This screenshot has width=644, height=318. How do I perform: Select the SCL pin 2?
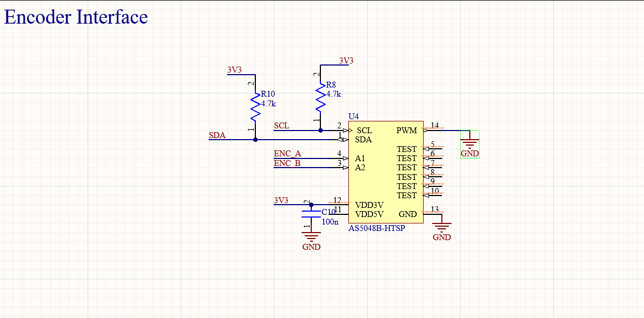[x=339, y=130]
